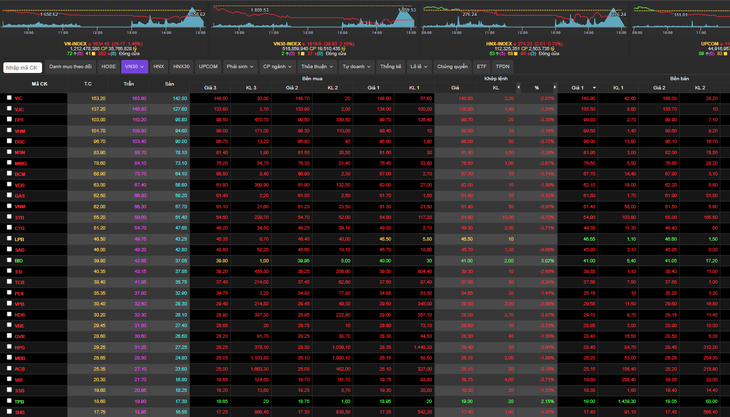This screenshot has height=417, width=730.
Task: Open the Chứng quyền list
Action: point(452,67)
